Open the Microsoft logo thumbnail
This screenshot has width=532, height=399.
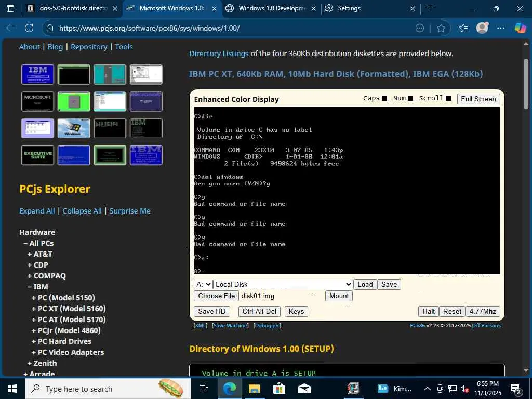[37, 101]
